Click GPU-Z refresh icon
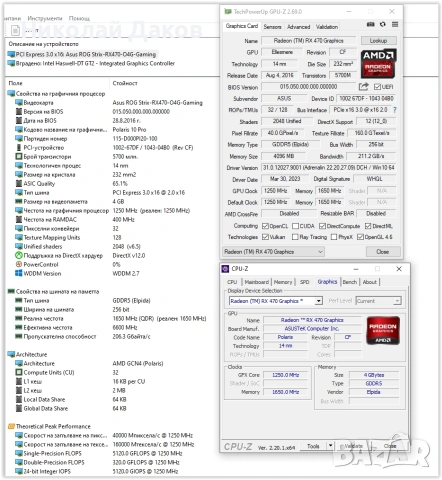 click(x=383, y=24)
